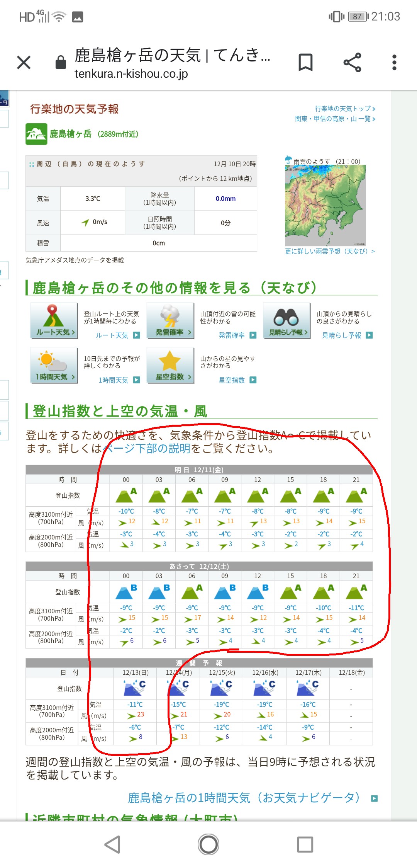417x868 pixels.
Task: Tap the 12/17(木) climbing index C icon
Action: click(x=308, y=688)
